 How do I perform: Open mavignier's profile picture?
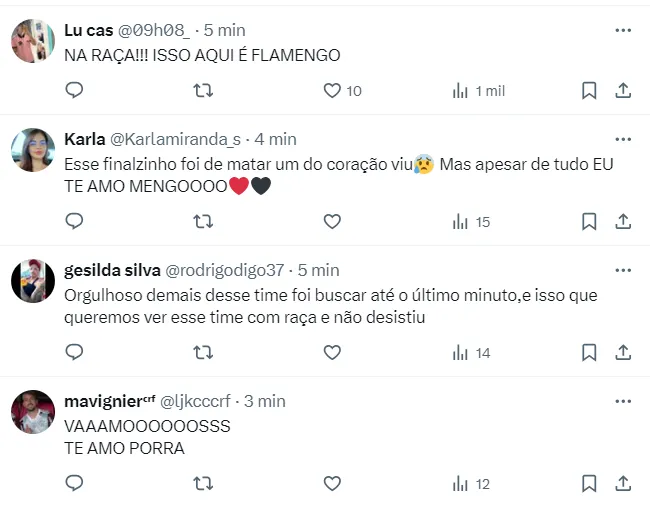click(32, 412)
